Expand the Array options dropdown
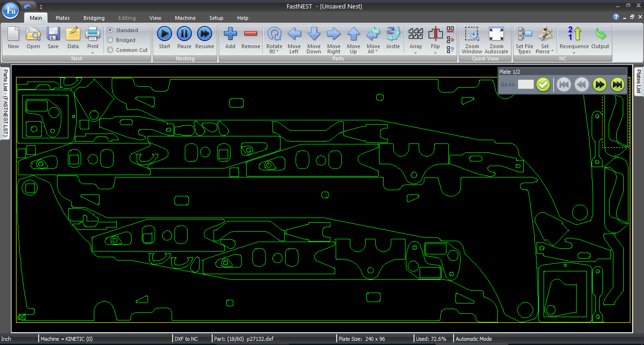The width and height of the screenshot is (644, 345). click(x=416, y=52)
